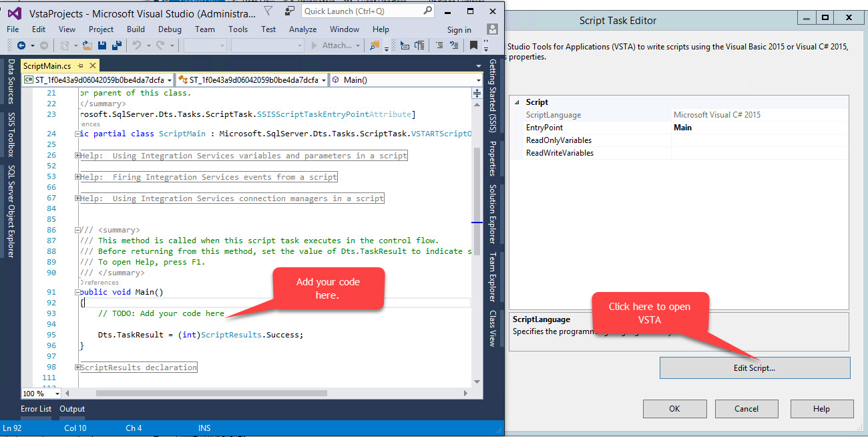Open the Solution Explorer side tab
The width and height of the screenshot is (868, 437).
point(492,213)
